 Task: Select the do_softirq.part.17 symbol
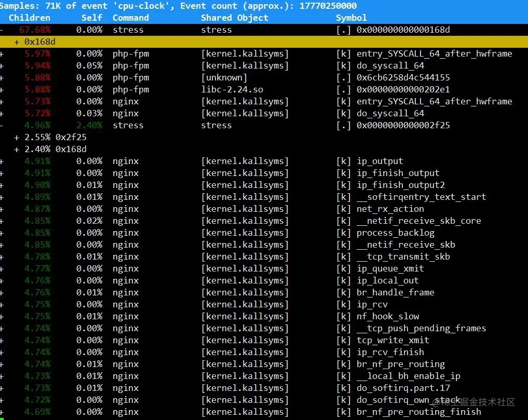click(403, 388)
